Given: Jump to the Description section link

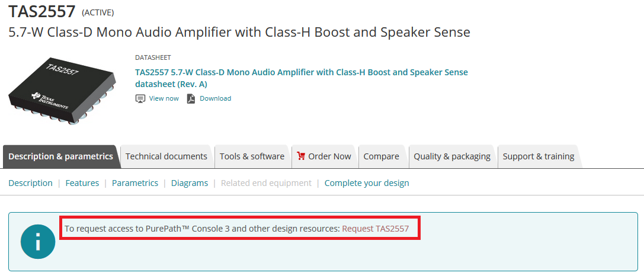Looking at the screenshot, I should (30, 183).
